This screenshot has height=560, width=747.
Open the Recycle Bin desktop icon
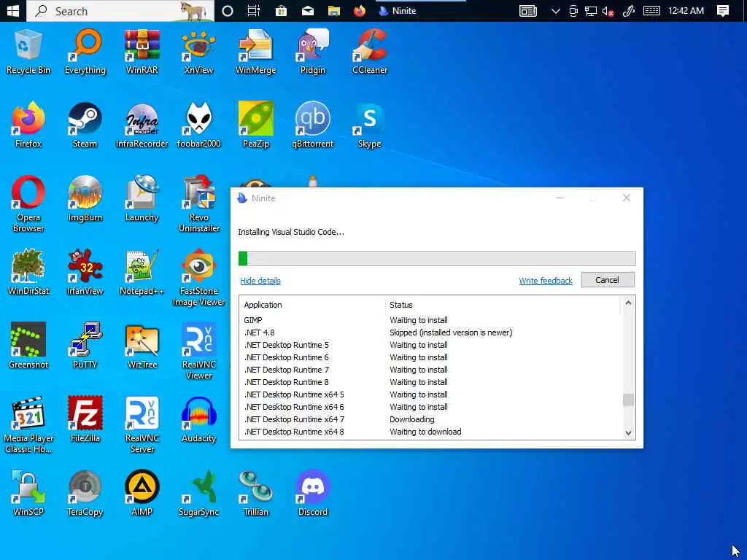pos(28,52)
